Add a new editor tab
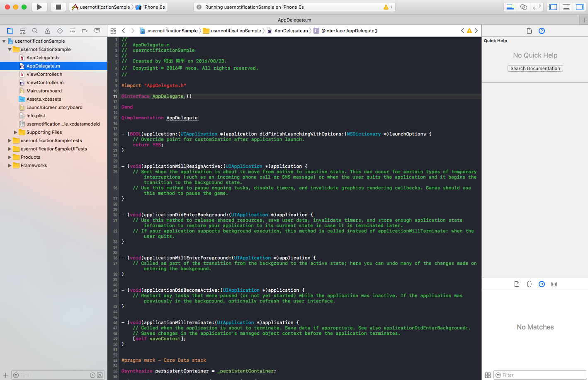Screen dimensions: 588x380 (x=584, y=20)
